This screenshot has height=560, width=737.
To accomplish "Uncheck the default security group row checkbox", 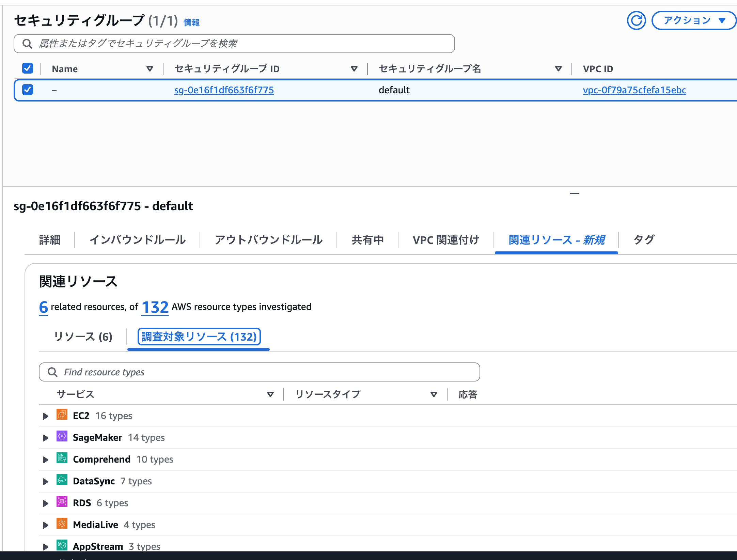I will (28, 90).
